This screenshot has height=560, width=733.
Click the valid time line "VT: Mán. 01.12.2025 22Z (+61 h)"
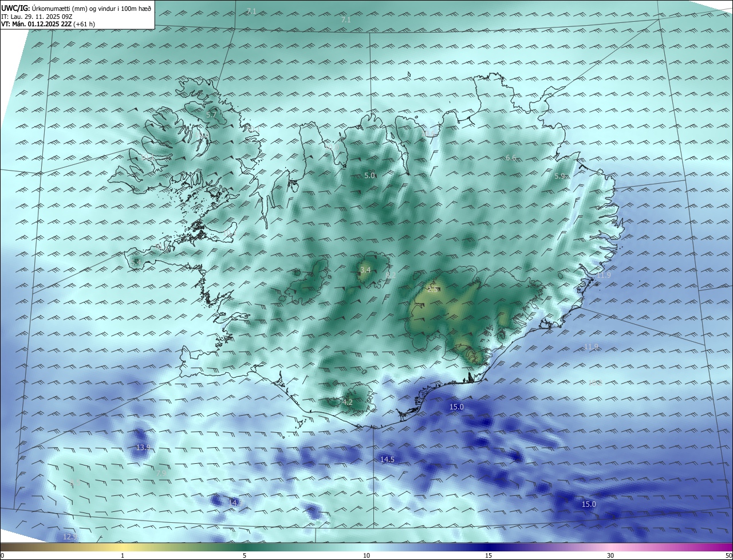pyautogui.click(x=48, y=24)
